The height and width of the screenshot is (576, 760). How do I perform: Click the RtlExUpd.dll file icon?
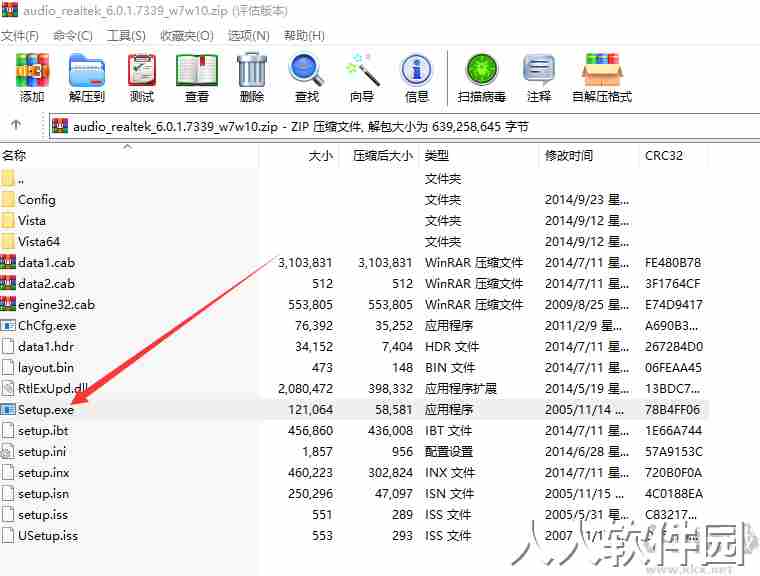point(8,388)
